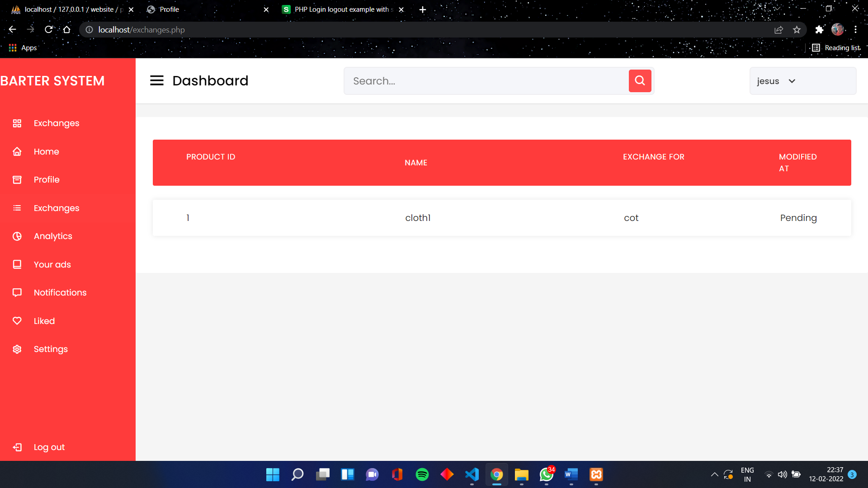Click the Your ads sidebar icon
The image size is (868, 488).
click(17, 264)
